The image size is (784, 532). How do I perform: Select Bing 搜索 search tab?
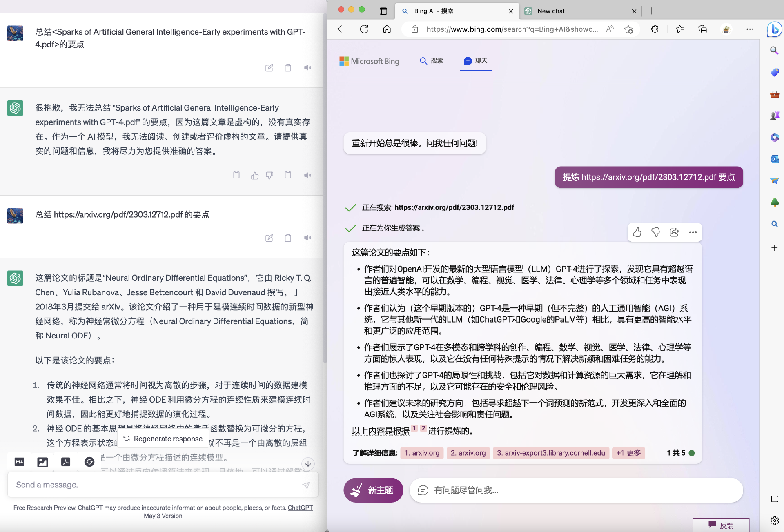431,61
